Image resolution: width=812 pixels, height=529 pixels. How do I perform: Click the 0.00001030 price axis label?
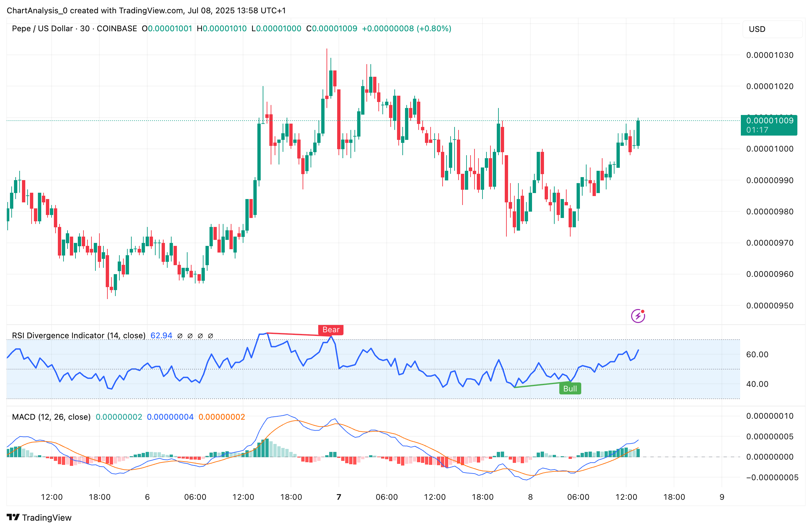click(770, 55)
